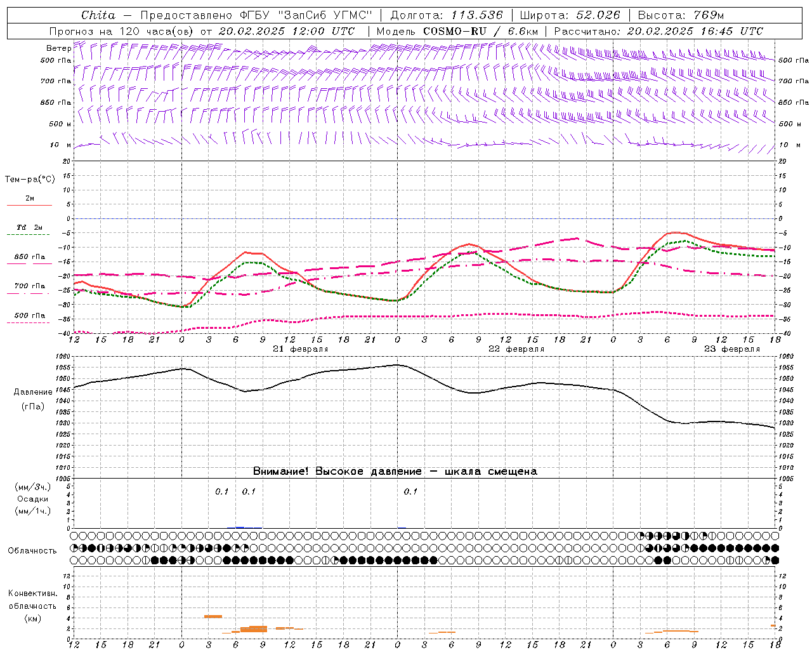
Task: Click the "23 февраля" date label
Action: 732,349
